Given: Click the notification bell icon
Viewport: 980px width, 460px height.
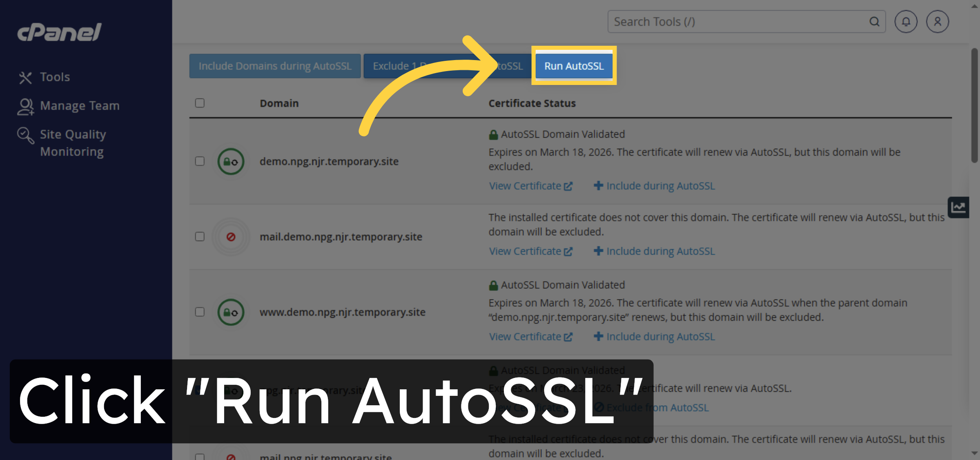Looking at the screenshot, I should coord(906,21).
